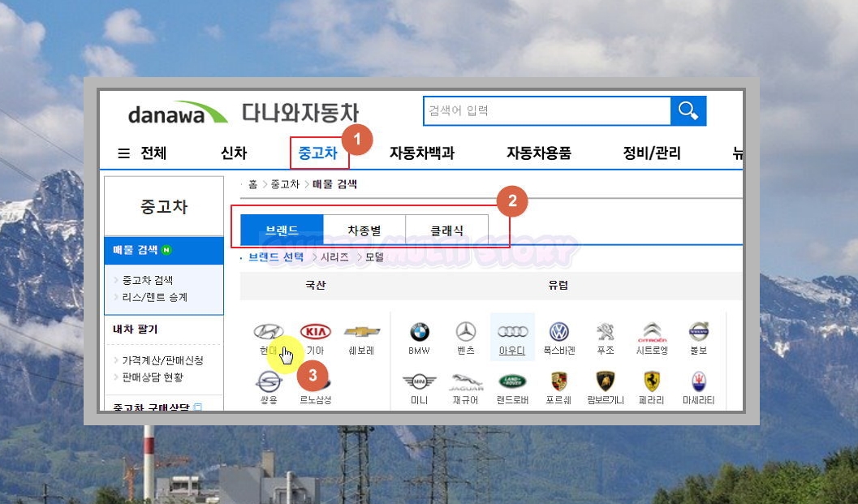Select the Volkswagen (폭스바겐) brand logo
The width and height of the screenshot is (858, 504).
point(559,332)
